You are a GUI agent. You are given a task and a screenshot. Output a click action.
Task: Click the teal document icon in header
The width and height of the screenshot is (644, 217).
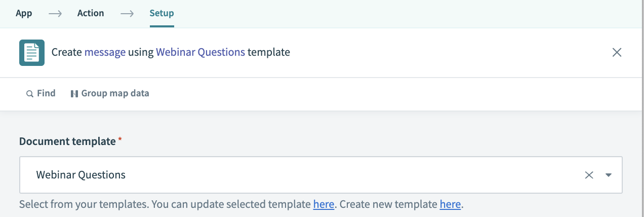click(x=32, y=52)
